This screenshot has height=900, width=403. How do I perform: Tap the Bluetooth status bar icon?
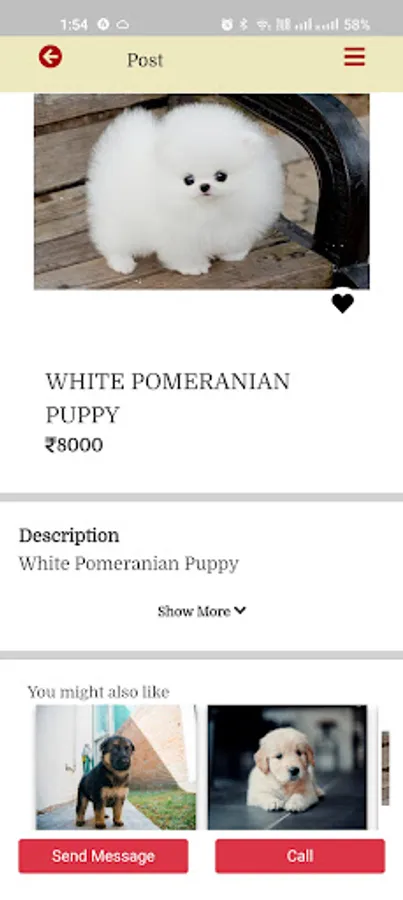[x=243, y=25]
